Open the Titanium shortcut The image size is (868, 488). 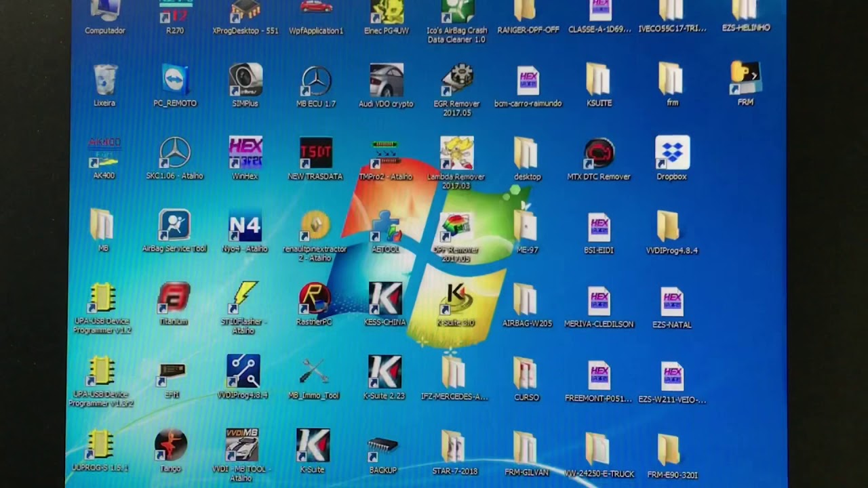pyautogui.click(x=174, y=304)
